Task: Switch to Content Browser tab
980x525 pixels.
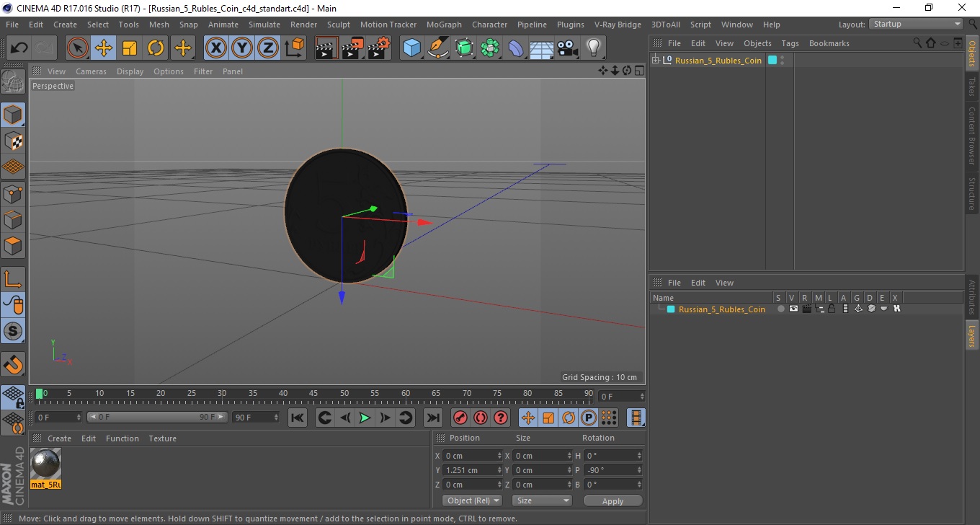Action: pos(972,136)
